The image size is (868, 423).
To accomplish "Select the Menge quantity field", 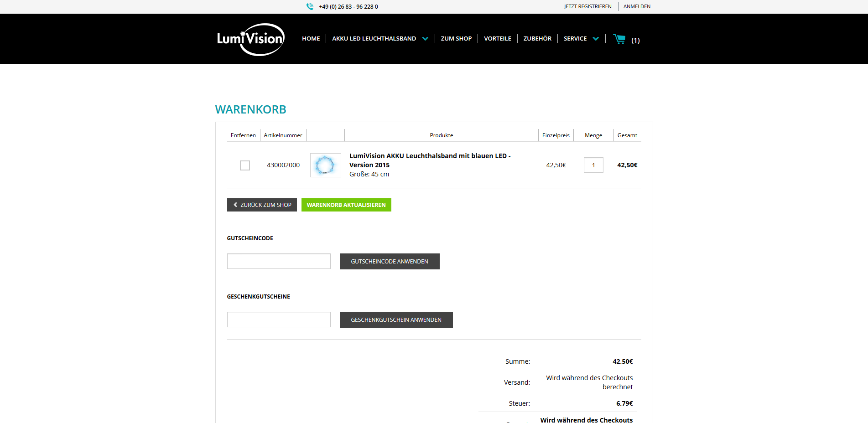I will pyautogui.click(x=593, y=165).
